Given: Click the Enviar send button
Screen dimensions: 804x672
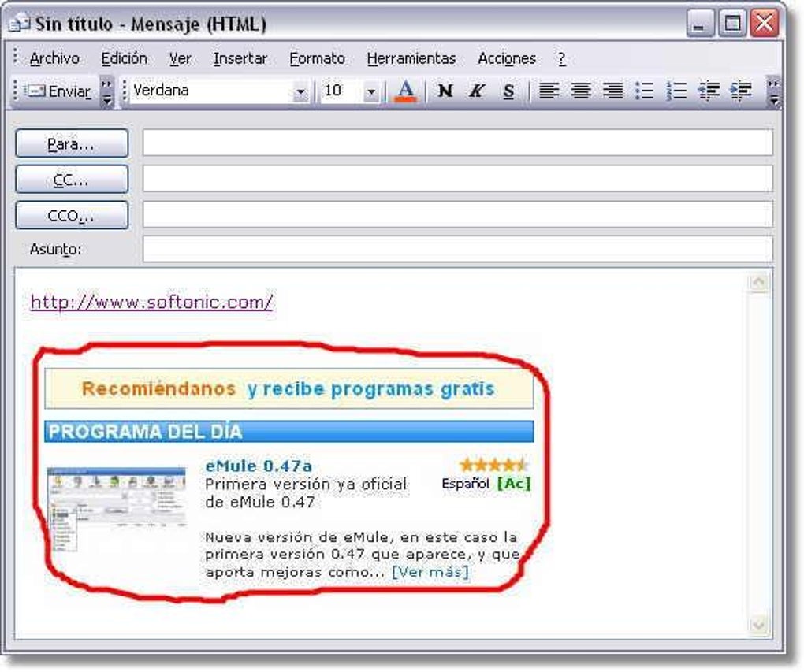Looking at the screenshot, I should coord(59,91).
